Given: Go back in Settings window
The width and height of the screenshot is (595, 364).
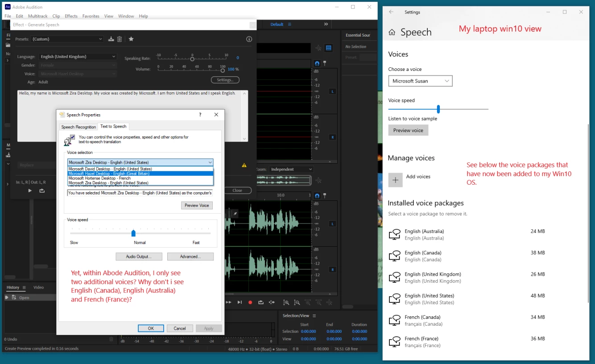Looking at the screenshot, I should (x=391, y=12).
